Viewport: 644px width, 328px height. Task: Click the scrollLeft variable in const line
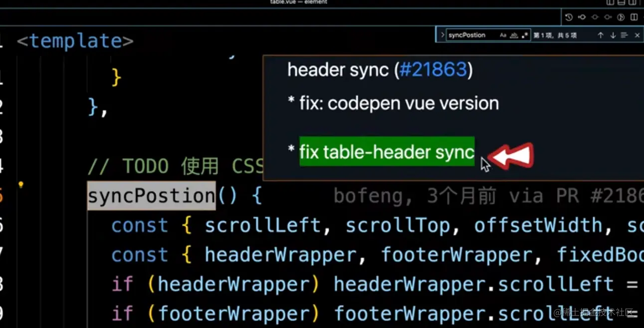click(x=263, y=226)
